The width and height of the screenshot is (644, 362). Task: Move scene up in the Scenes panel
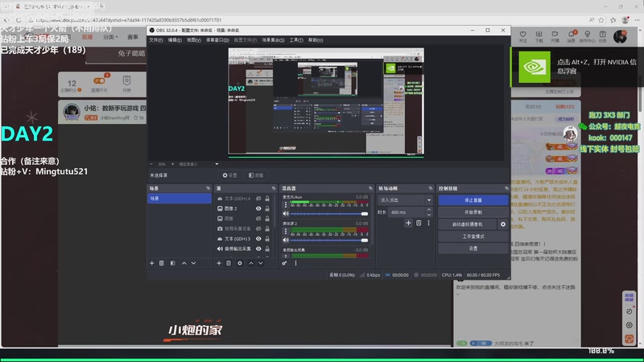pos(184,263)
